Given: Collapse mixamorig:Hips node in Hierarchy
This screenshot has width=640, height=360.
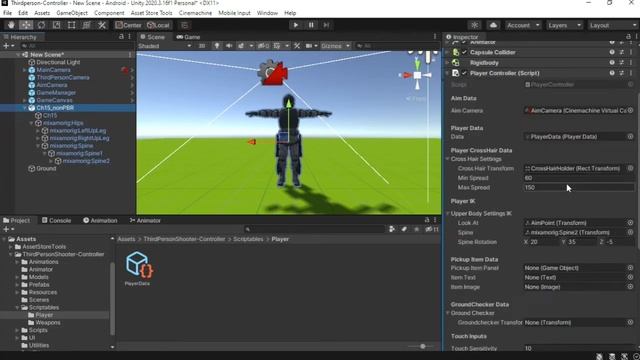Looking at the screenshot, I should click(x=31, y=123).
